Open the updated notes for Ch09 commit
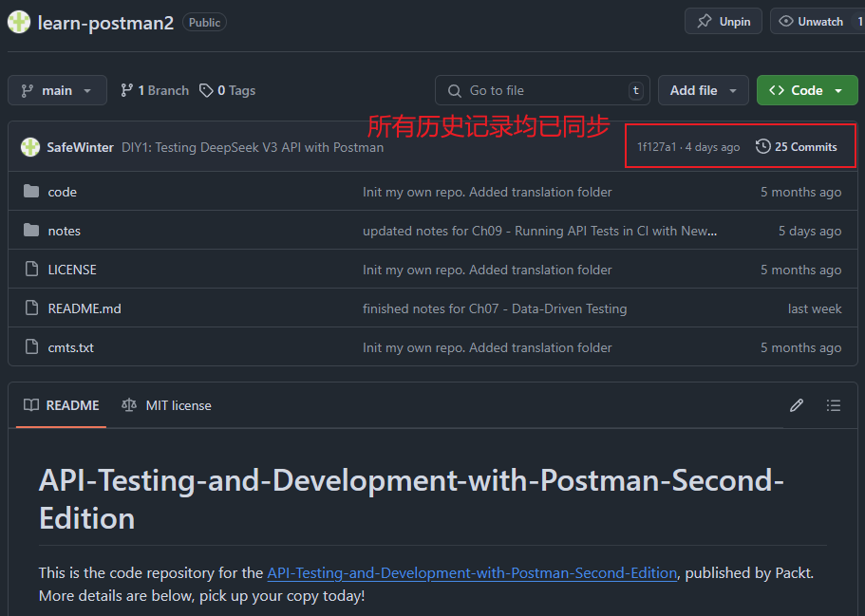865x616 pixels. (539, 231)
